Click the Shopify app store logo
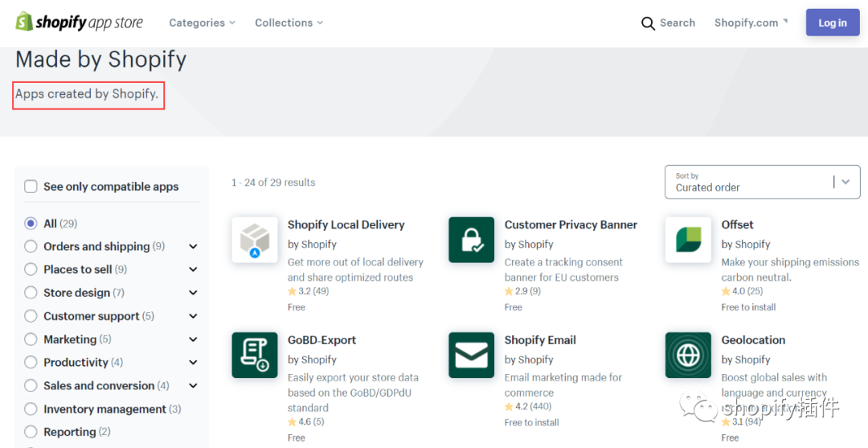Image resolution: width=868 pixels, height=448 pixels. [79, 23]
